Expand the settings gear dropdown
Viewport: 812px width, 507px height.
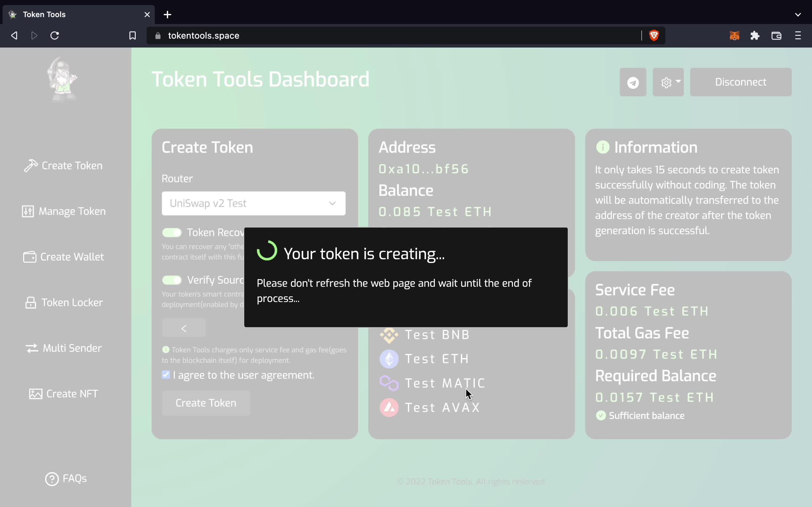click(x=668, y=82)
